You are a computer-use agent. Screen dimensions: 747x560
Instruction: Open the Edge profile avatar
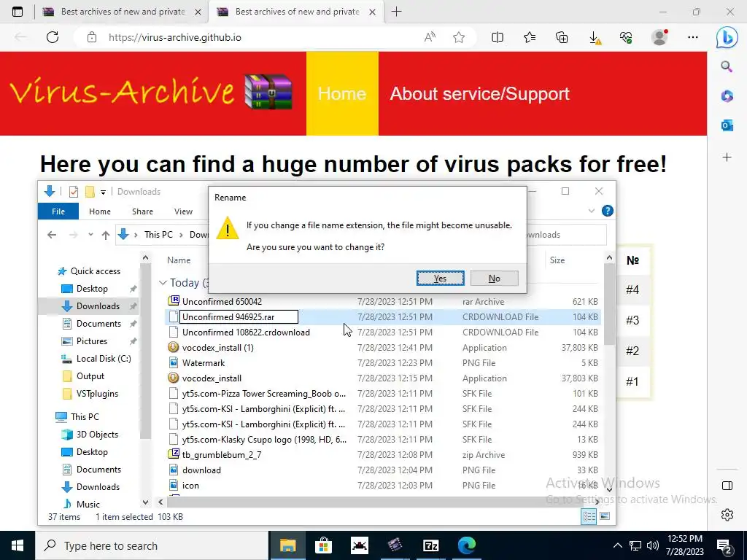(x=659, y=37)
